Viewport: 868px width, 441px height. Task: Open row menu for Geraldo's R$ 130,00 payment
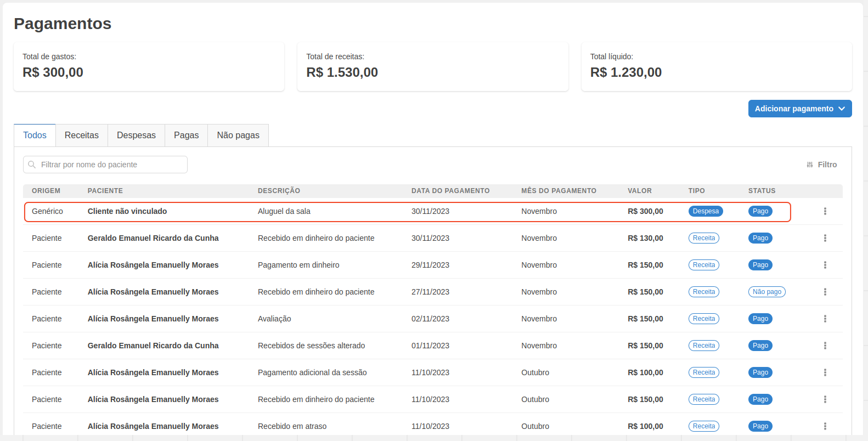825,238
